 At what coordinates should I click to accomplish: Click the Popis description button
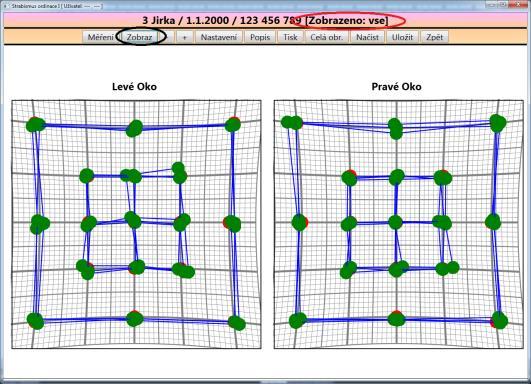click(x=260, y=37)
